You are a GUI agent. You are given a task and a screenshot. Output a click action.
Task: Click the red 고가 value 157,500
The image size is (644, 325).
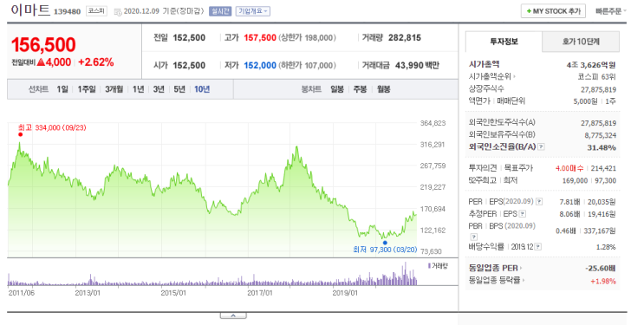[260, 38]
